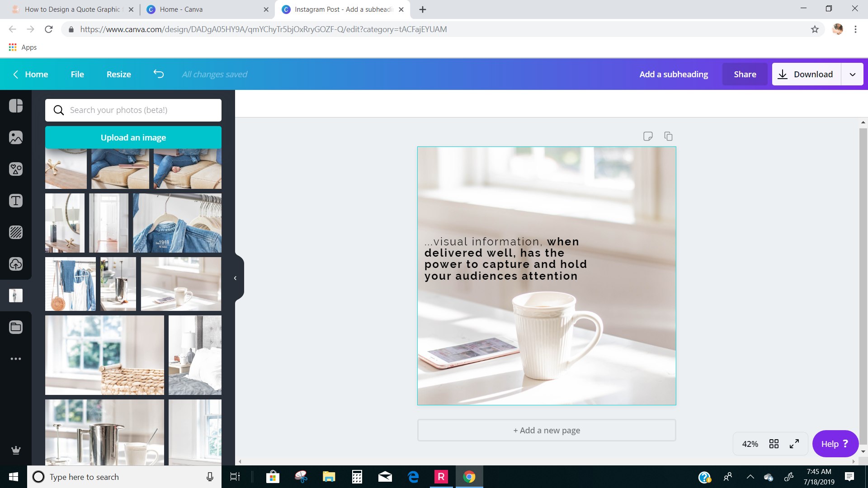
Task: Click Add a new page button
Action: (546, 430)
